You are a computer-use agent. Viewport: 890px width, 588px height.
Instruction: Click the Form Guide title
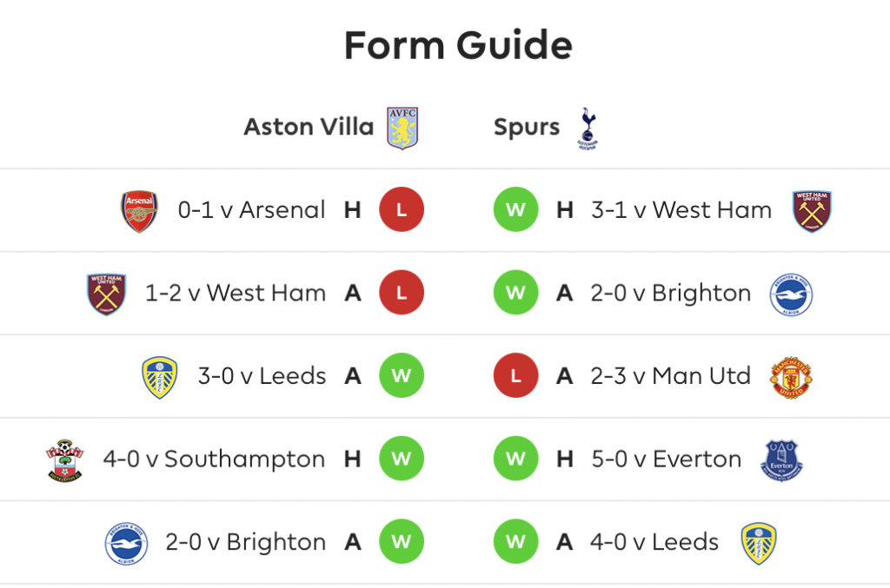coord(458,45)
